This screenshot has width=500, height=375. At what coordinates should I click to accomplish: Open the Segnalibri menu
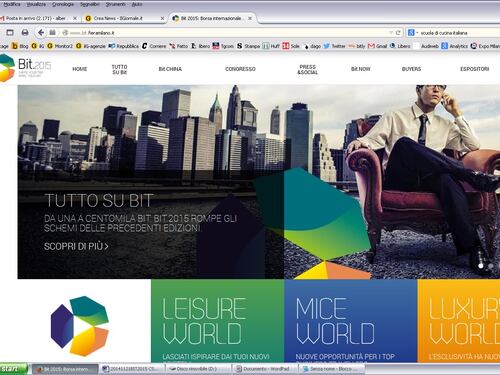pos(90,4)
